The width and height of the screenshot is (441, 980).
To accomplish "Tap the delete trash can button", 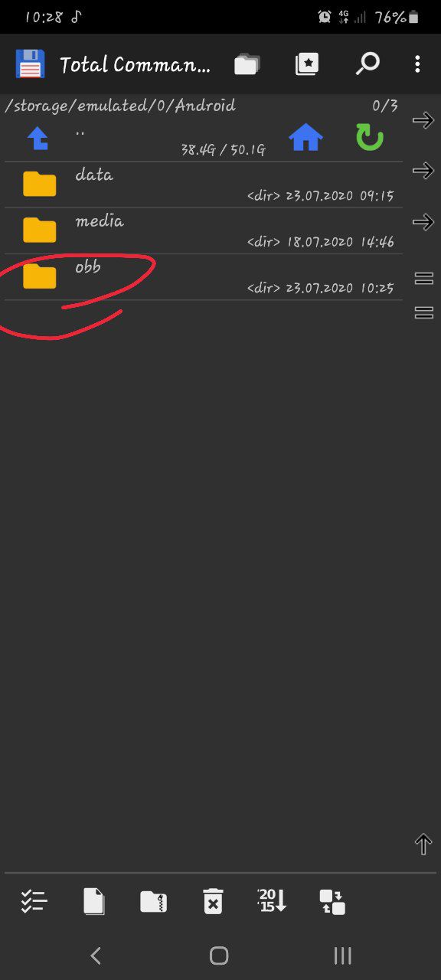I will click(x=213, y=901).
